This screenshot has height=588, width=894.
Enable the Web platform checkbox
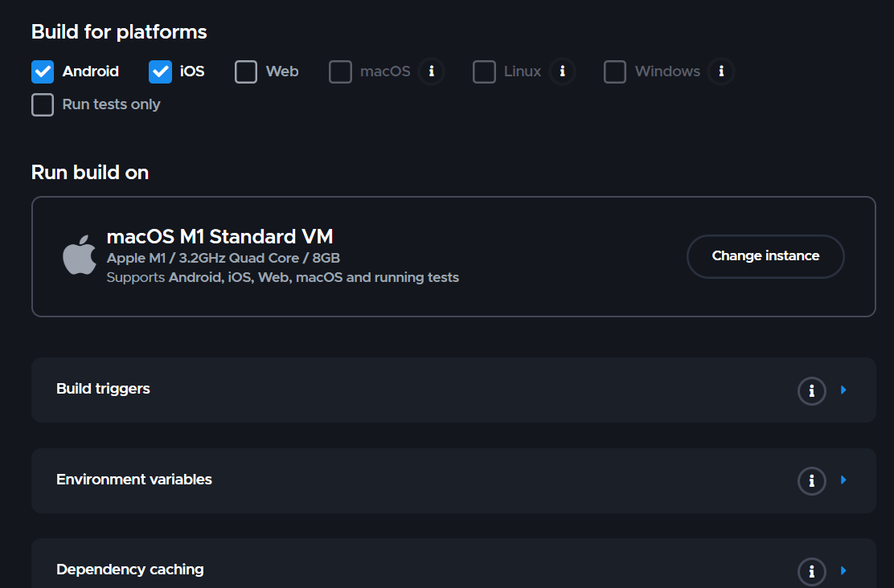coord(246,71)
